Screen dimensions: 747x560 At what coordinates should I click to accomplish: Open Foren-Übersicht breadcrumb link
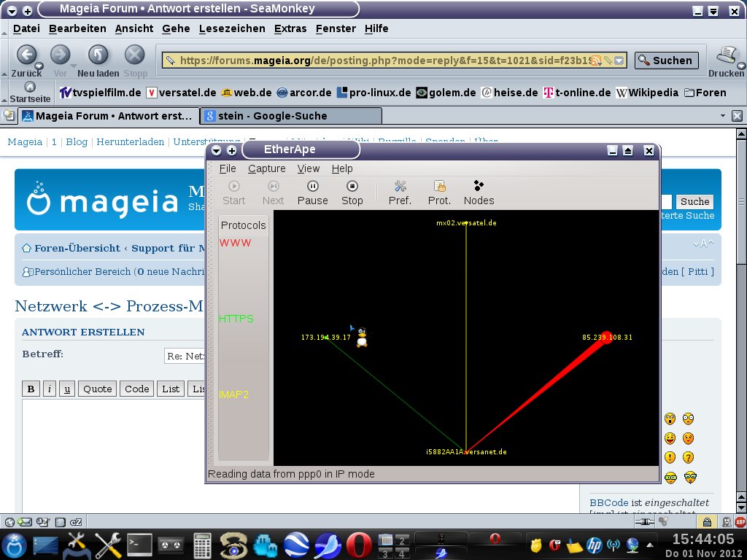click(x=77, y=248)
